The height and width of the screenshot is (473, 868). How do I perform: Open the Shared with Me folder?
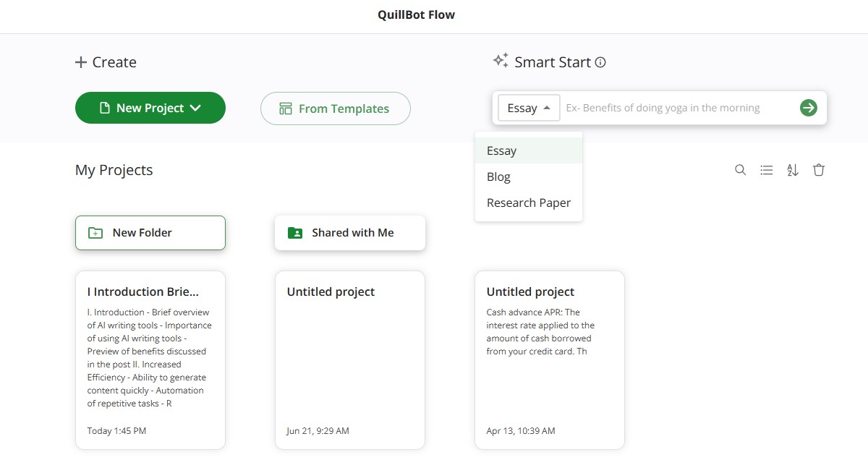click(x=350, y=233)
